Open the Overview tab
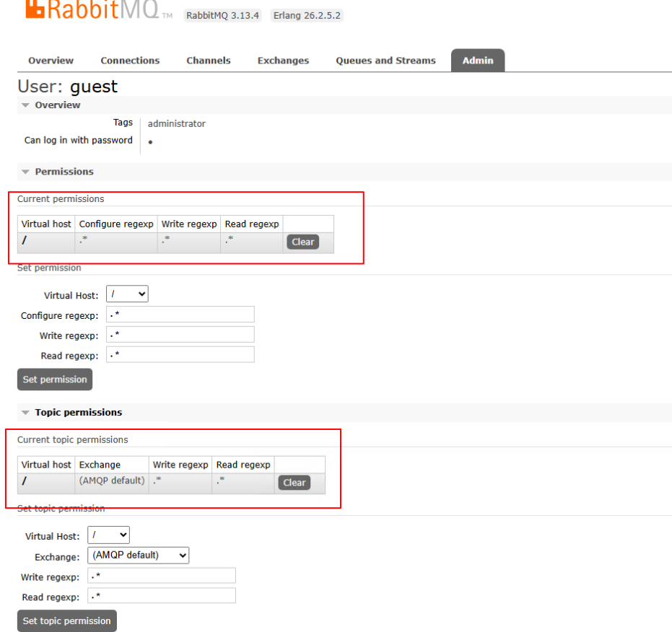 tap(51, 61)
